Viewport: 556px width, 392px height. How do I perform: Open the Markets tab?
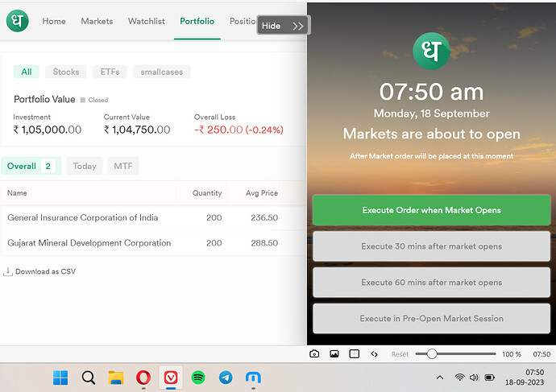pos(97,21)
